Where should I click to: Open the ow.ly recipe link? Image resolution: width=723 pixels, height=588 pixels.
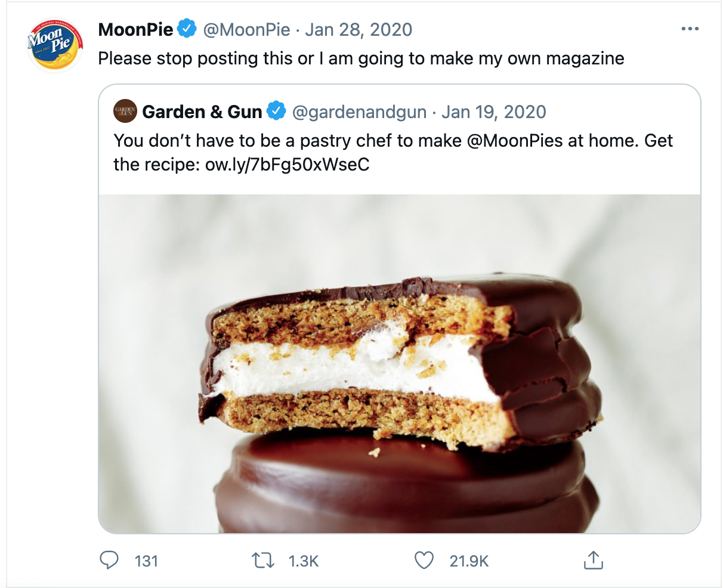click(x=287, y=164)
